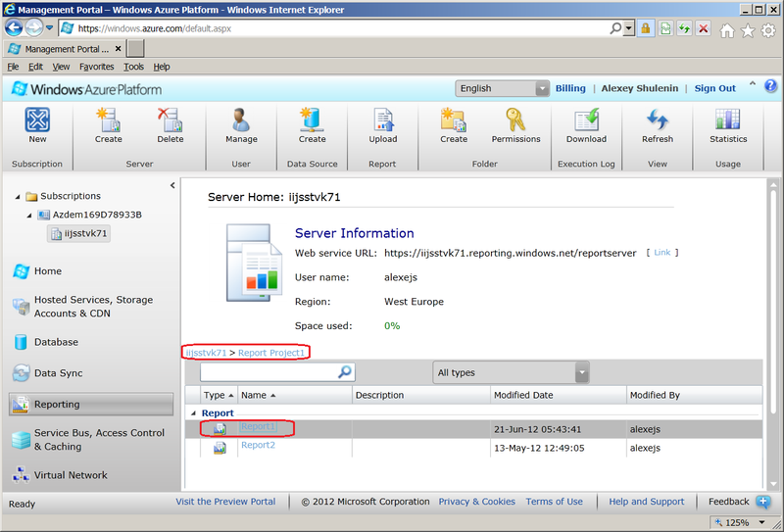
Task: Click the Feedback plus bubble icon
Action: (x=763, y=502)
